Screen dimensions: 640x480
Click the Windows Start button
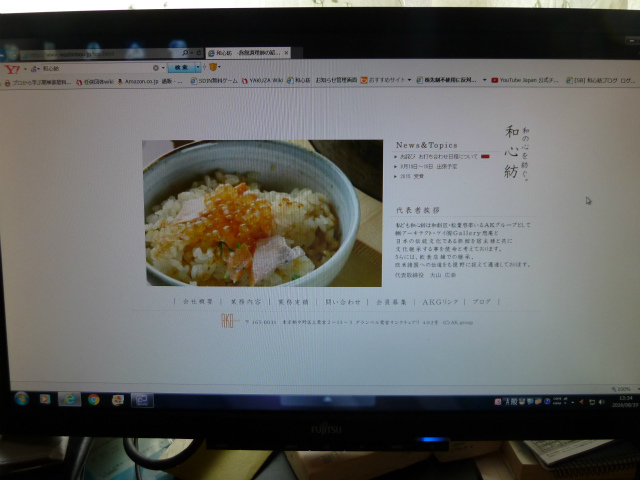(20, 398)
